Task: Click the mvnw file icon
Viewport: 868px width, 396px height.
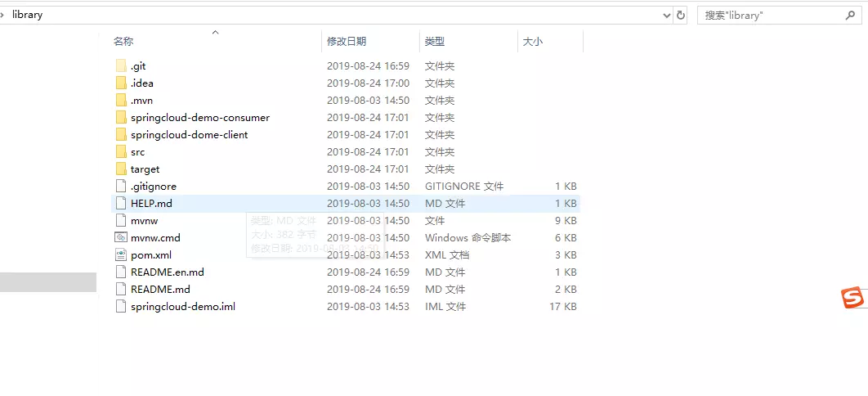Action: (x=121, y=220)
